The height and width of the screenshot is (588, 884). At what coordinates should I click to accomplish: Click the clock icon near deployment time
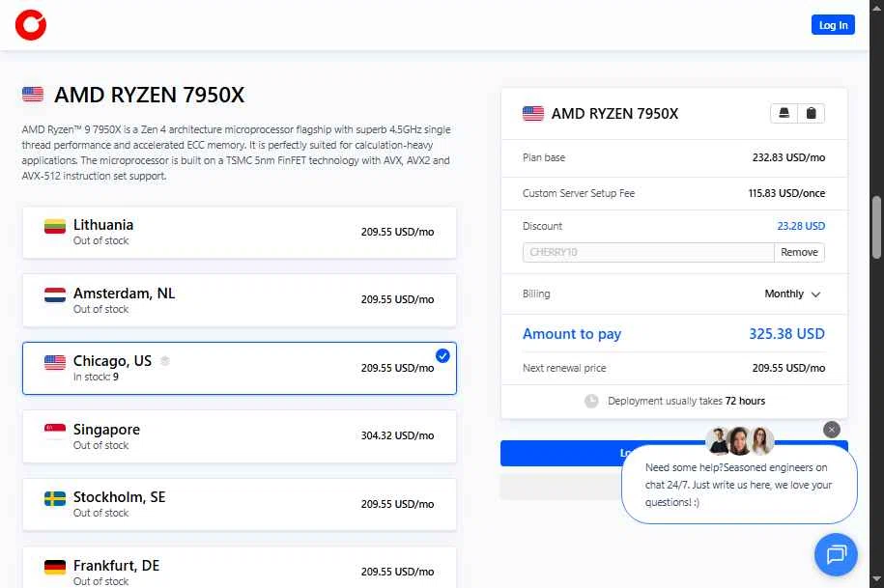(x=591, y=401)
